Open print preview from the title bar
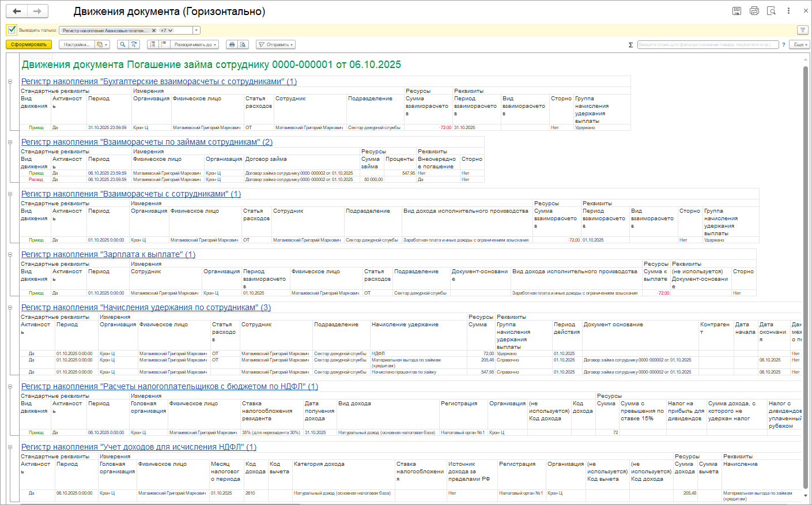Image resolution: width=812 pixels, height=505 pixels. pos(771,11)
